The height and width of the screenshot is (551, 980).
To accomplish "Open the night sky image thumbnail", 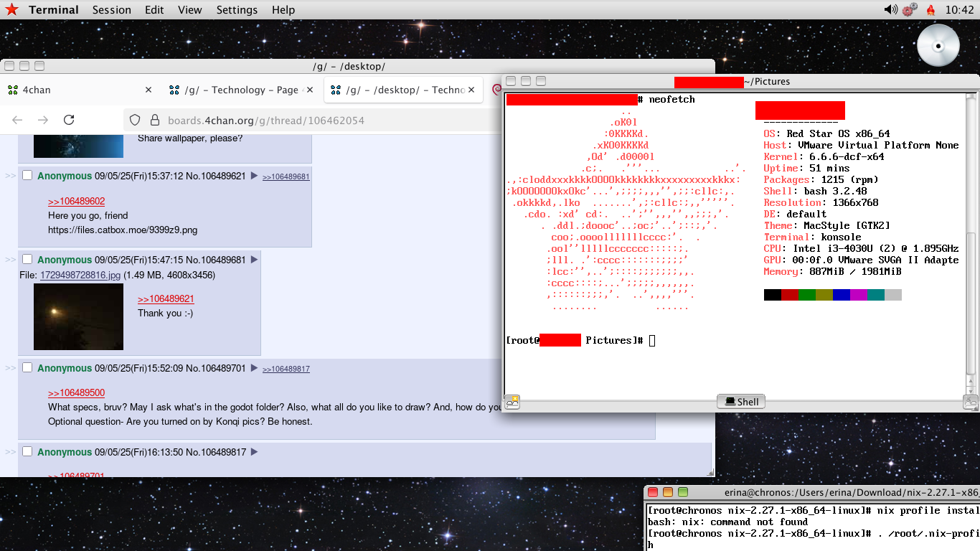I will (78, 316).
